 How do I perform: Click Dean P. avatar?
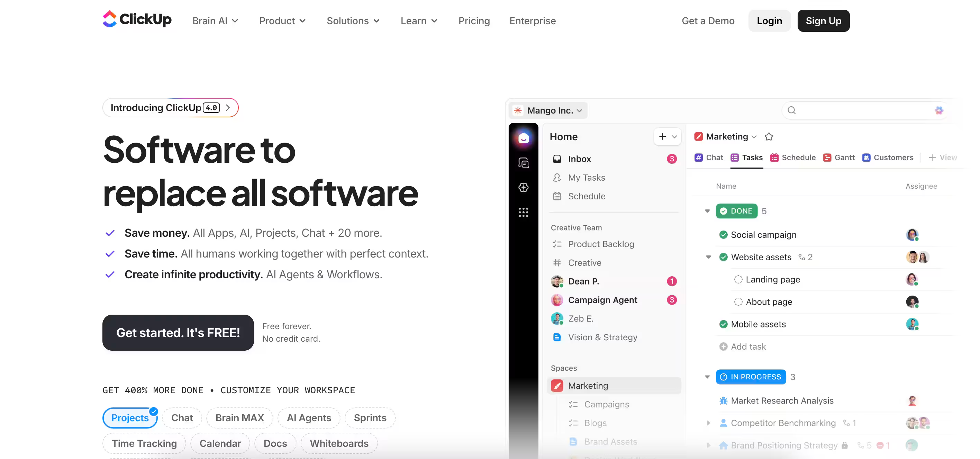[x=557, y=281]
